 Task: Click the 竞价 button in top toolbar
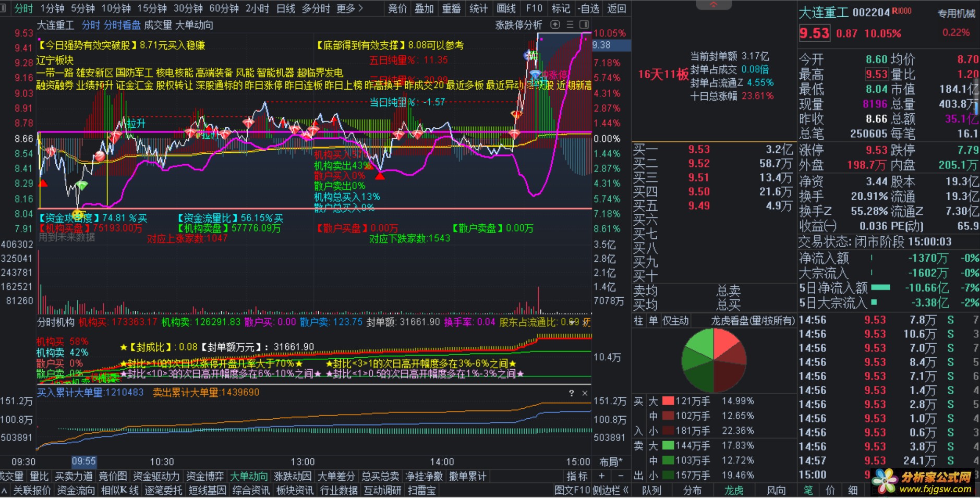click(x=397, y=8)
